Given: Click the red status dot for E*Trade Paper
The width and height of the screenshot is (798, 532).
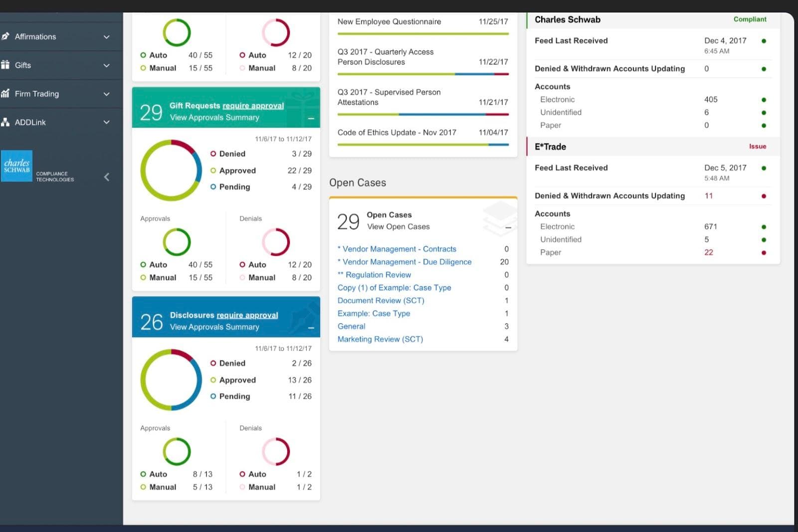Looking at the screenshot, I should tap(764, 253).
